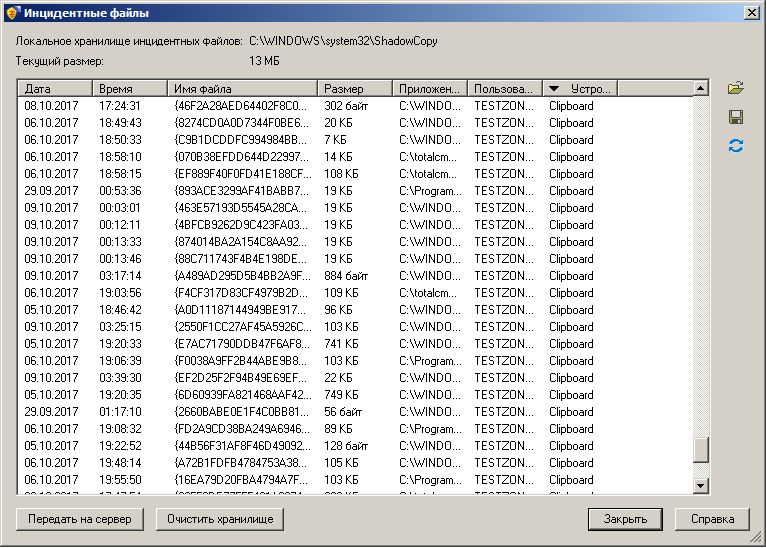Screen dimensions: 766x548
Task: Select file {A72B1FDFB4784753A38...
Action: coord(240,463)
